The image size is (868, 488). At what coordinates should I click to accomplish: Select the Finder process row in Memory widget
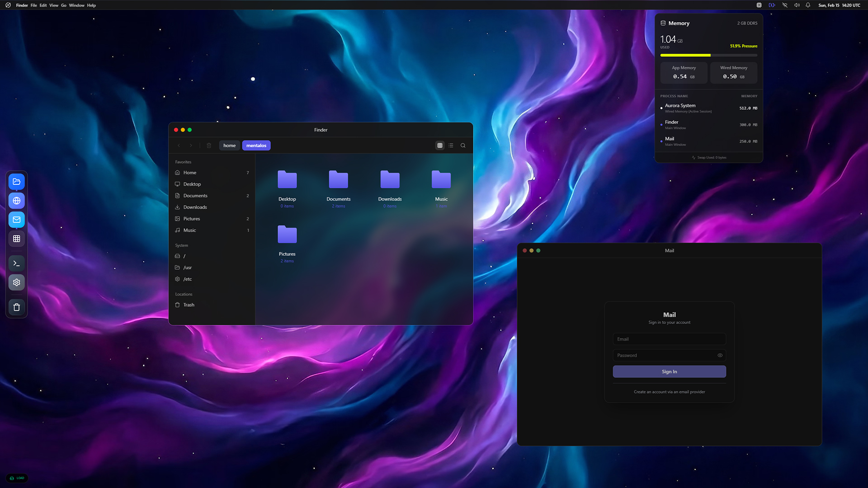(x=709, y=125)
